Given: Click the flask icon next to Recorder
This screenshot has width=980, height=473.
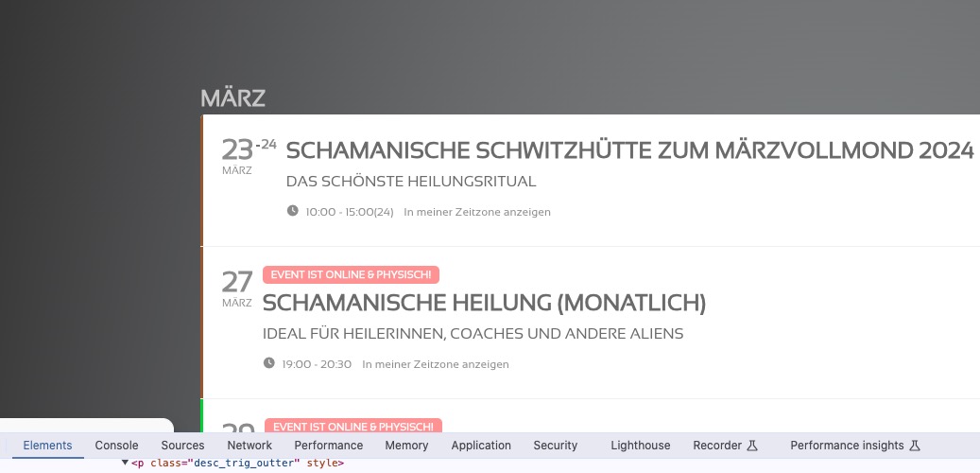Looking at the screenshot, I should click(752, 446).
